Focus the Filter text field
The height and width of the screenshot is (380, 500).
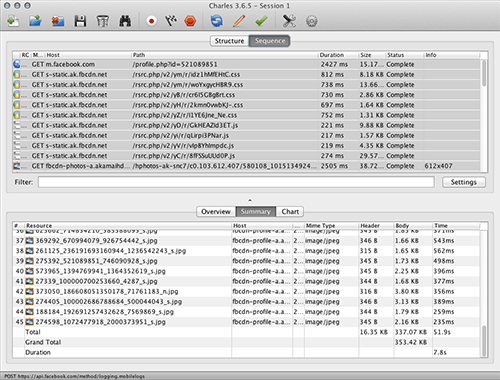[x=236, y=182]
